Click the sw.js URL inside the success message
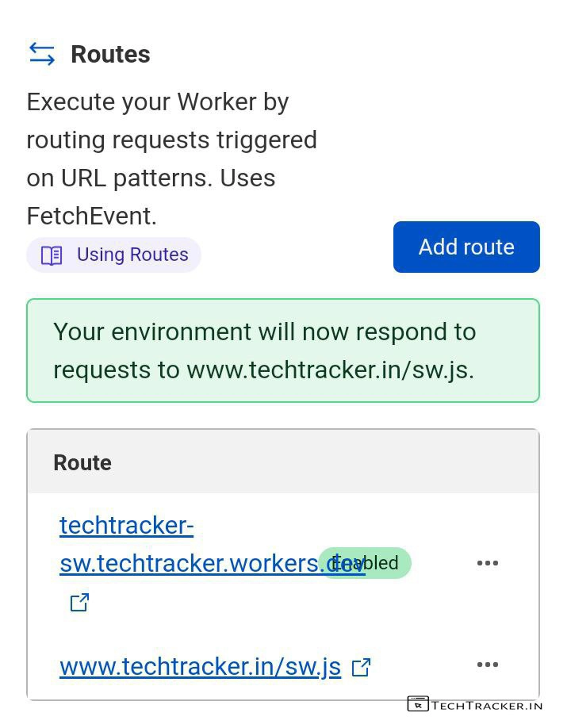Screen dimensions: 571x728 pyautogui.click(x=329, y=370)
